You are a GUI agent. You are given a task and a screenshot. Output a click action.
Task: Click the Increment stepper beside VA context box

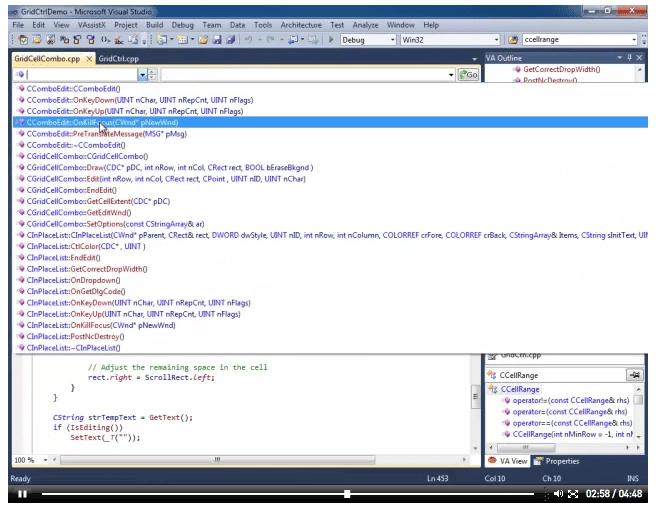point(152,72)
